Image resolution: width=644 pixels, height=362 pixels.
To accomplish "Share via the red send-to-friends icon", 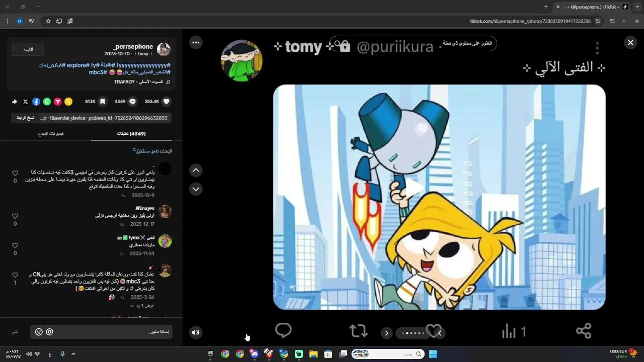I will click(x=58, y=102).
